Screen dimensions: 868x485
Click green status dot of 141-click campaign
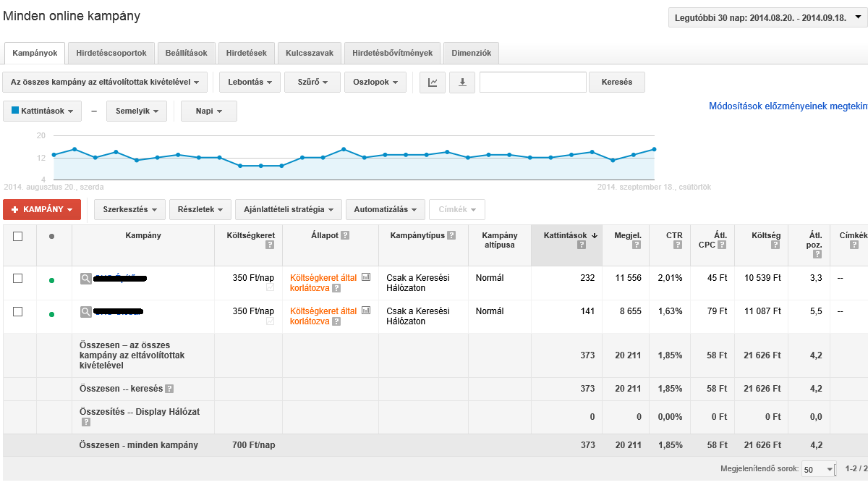click(x=51, y=314)
